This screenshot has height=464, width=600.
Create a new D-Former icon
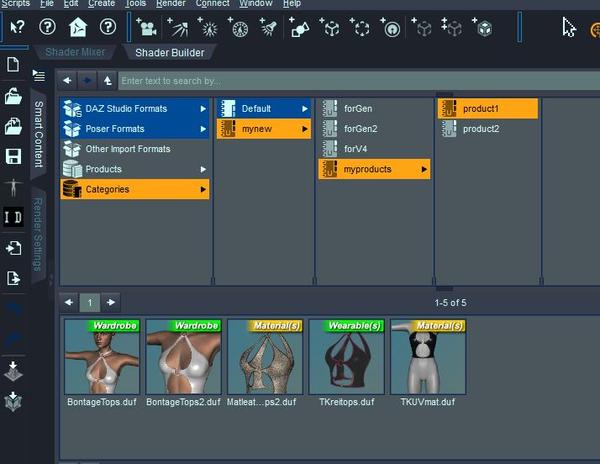pos(391,27)
